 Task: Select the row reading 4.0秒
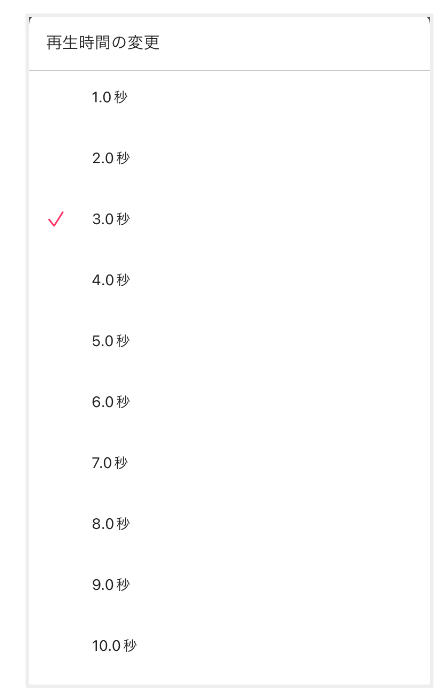pos(229,280)
